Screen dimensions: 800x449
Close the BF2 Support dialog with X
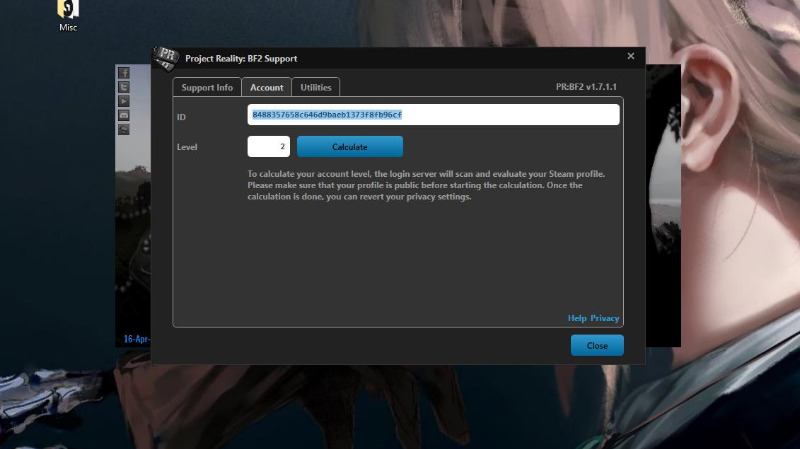(x=631, y=56)
